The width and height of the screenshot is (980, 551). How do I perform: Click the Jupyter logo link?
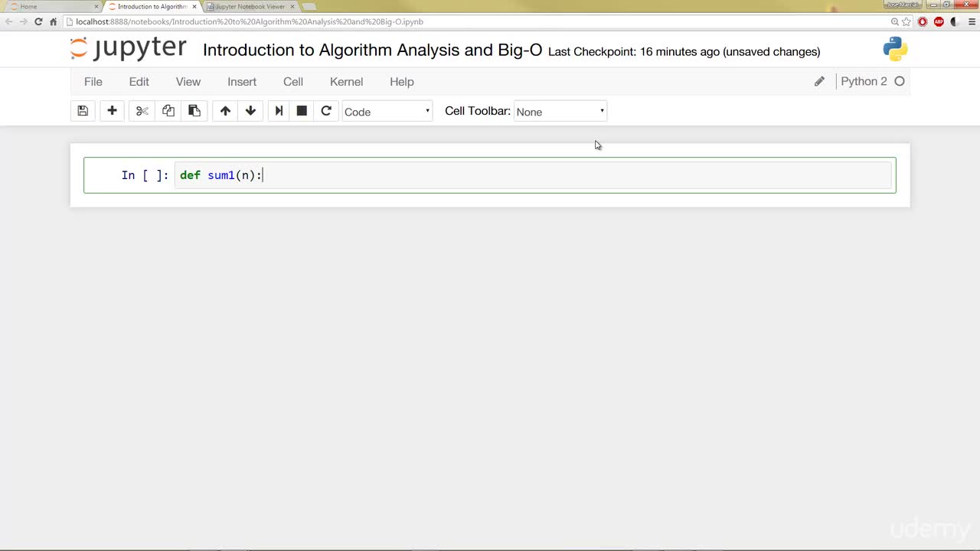128,48
